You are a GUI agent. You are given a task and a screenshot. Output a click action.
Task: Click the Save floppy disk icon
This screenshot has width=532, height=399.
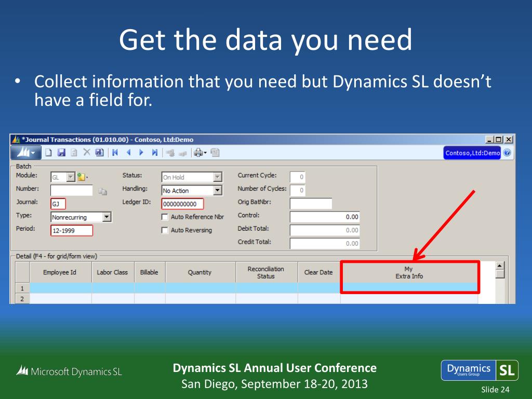coord(61,153)
